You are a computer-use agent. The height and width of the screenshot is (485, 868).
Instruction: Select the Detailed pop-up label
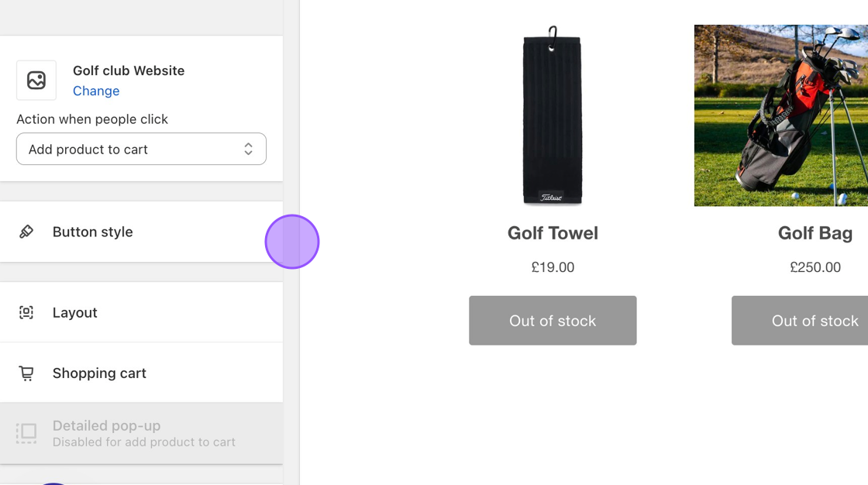pyautogui.click(x=107, y=425)
